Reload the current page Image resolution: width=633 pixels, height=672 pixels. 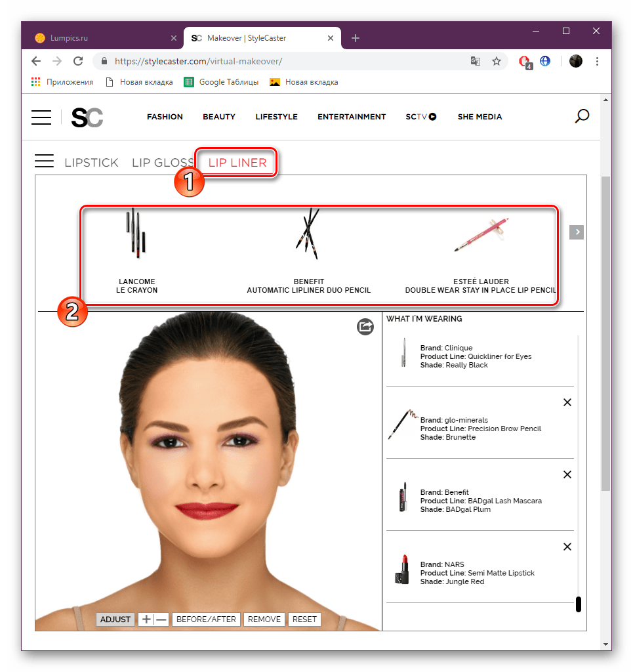[78, 61]
